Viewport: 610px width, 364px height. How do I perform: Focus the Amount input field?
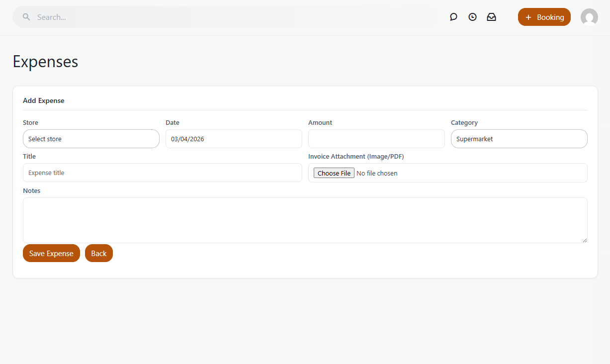(x=376, y=139)
